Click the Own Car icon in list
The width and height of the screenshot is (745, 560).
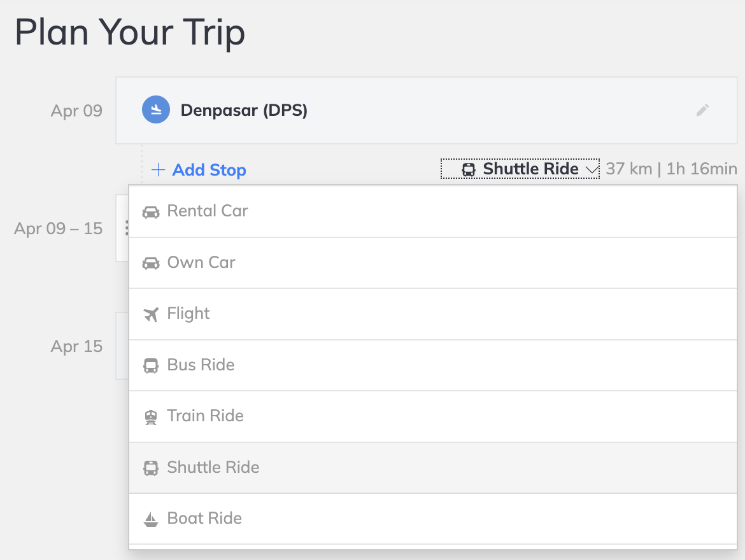pyautogui.click(x=151, y=263)
